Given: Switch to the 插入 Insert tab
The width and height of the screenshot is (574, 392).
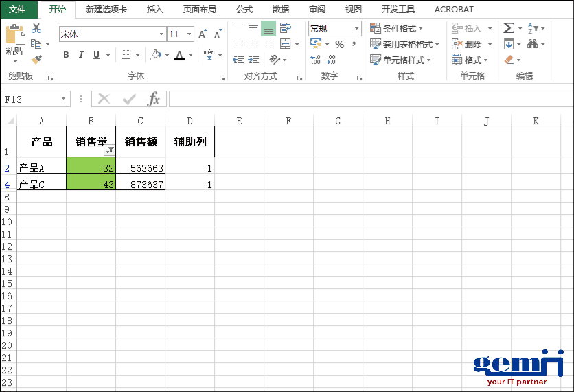Looking at the screenshot, I should (155, 9).
